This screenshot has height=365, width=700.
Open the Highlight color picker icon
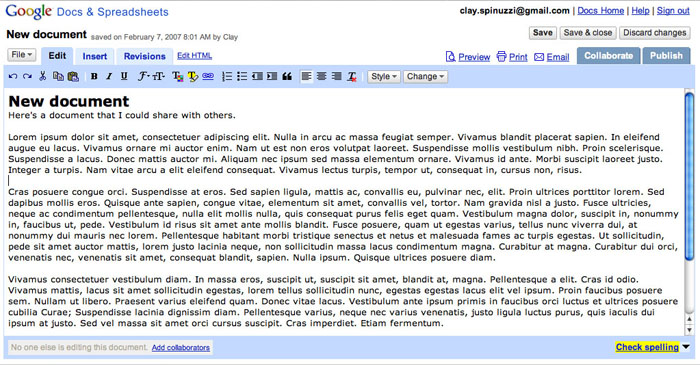click(193, 76)
